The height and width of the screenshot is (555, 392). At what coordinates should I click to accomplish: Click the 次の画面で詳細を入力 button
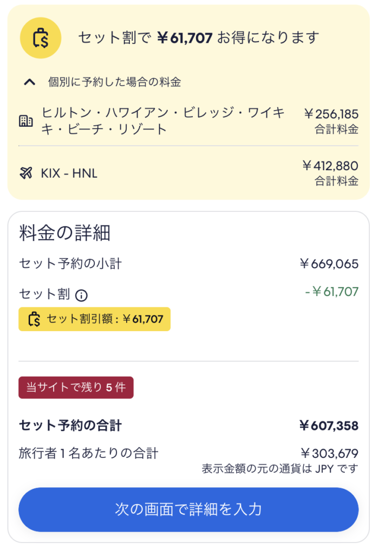tap(188, 509)
